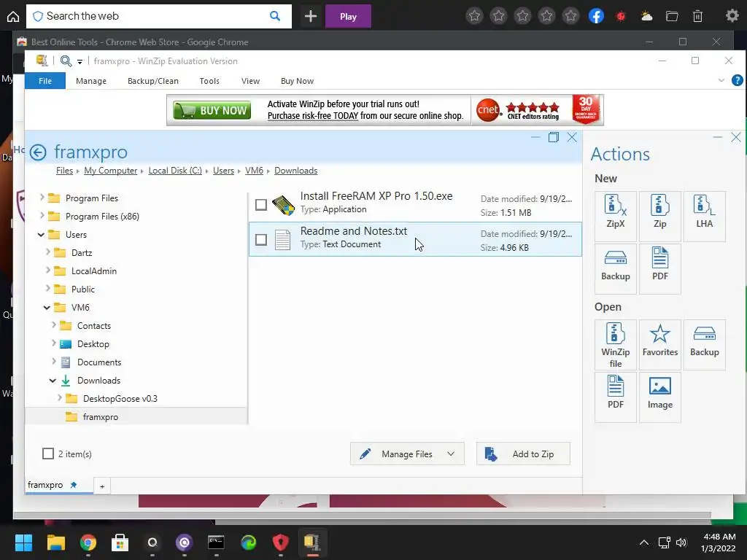Open the weather icon in top bar
747x560 pixels.
coord(646,16)
